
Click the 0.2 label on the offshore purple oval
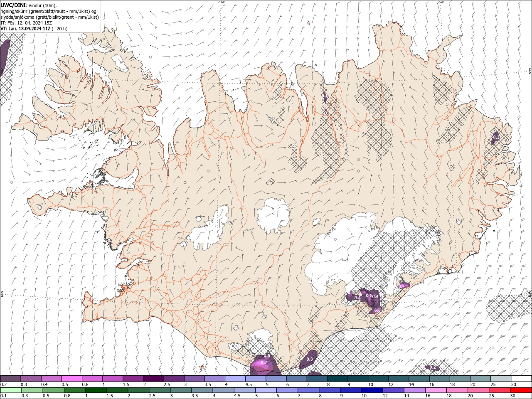433,367
